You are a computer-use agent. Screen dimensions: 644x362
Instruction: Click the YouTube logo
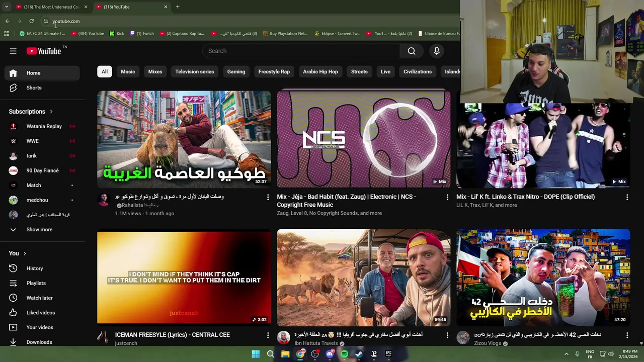(44, 51)
